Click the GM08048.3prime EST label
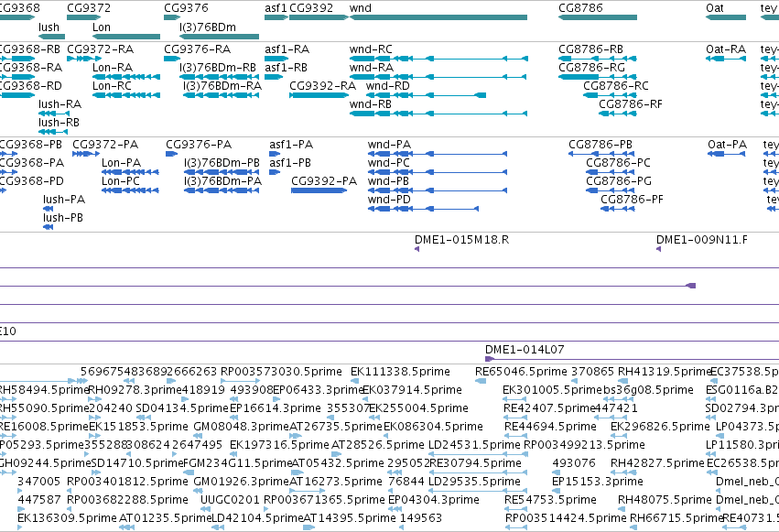779x532 pixels. [242, 426]
